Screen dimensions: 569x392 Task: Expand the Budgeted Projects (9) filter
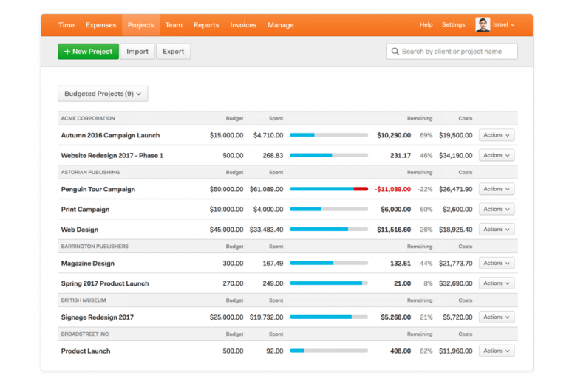[x=103, y=94]
